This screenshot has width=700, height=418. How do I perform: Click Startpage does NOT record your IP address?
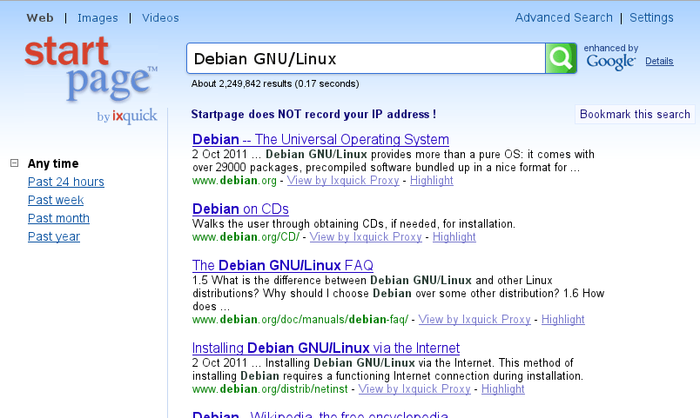pyautogui.click(x=313, y=114)
